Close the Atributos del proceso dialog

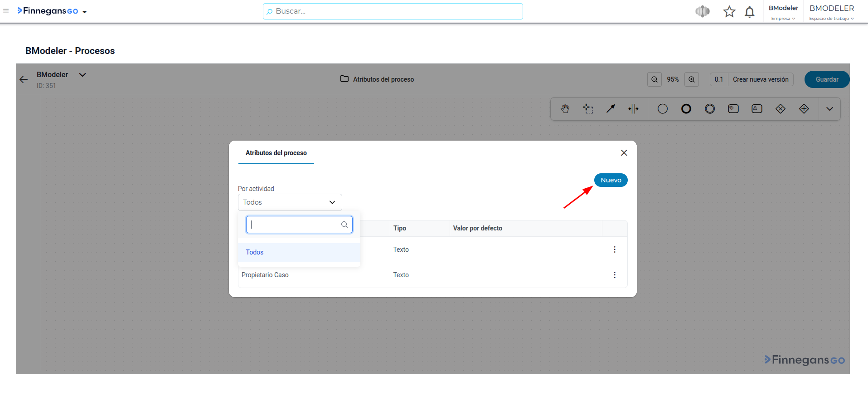624,153
